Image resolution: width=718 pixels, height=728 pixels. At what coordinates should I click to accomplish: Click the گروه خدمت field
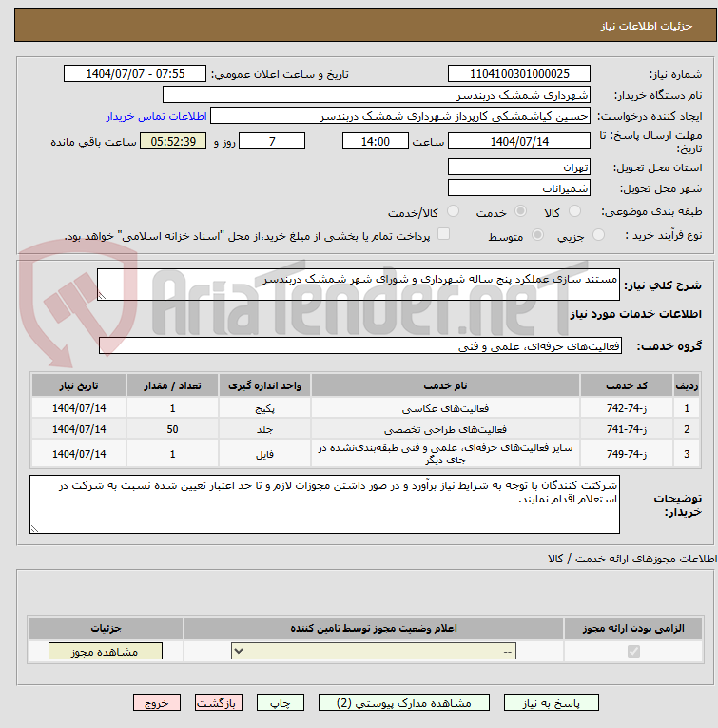point(359,345)
